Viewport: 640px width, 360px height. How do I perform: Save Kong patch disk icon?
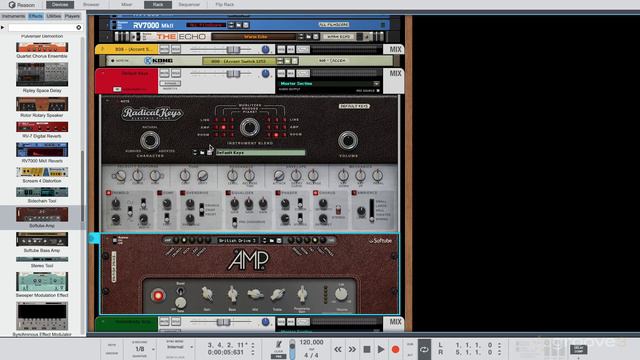295,61
